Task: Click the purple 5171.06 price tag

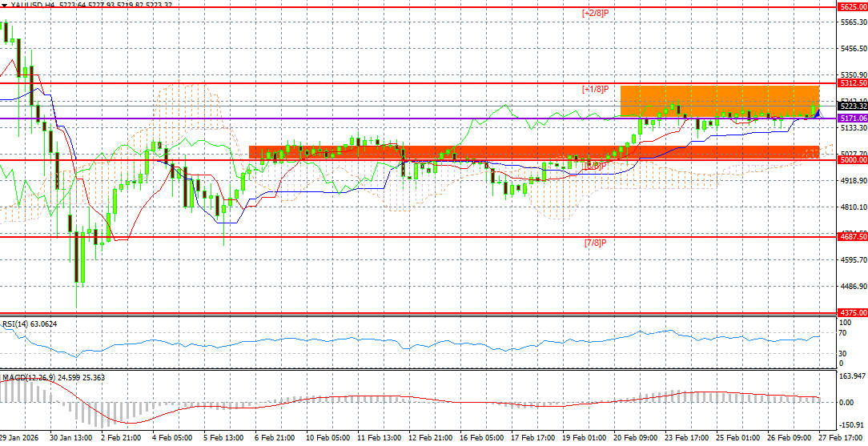Action: click(x=853, y=119)
